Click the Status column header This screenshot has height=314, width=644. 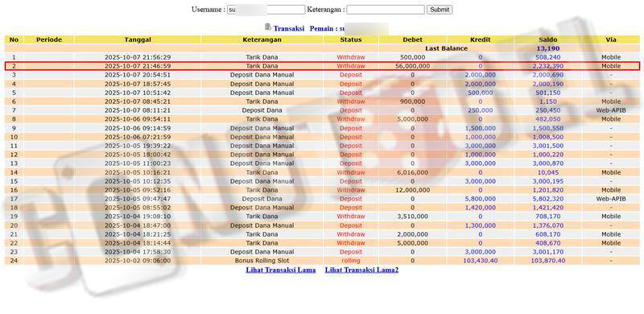(x=351, y=39)
